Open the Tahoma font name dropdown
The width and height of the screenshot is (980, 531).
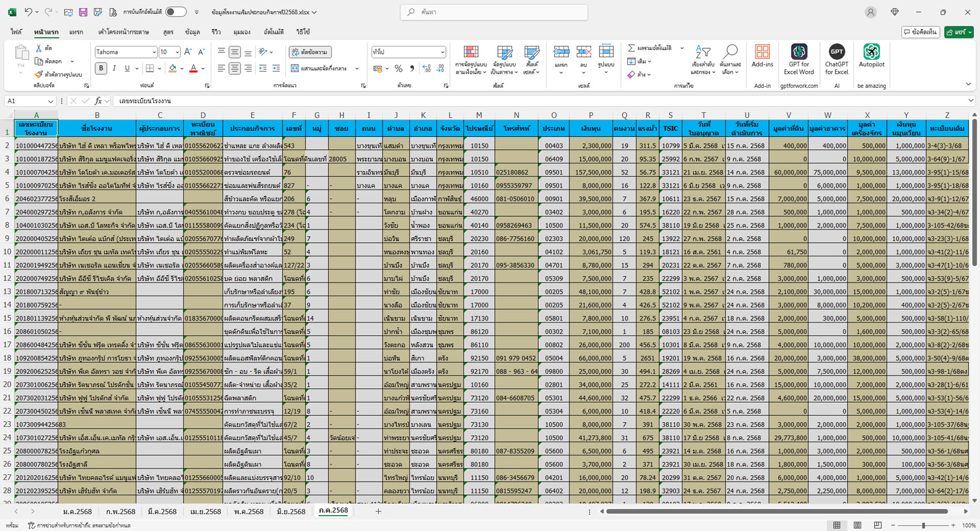[154, 52]
